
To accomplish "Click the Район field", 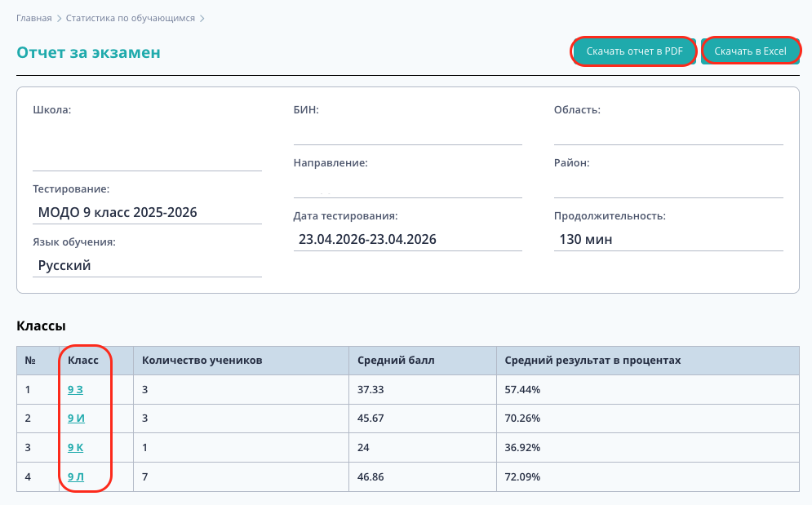I will click(668, 184).
